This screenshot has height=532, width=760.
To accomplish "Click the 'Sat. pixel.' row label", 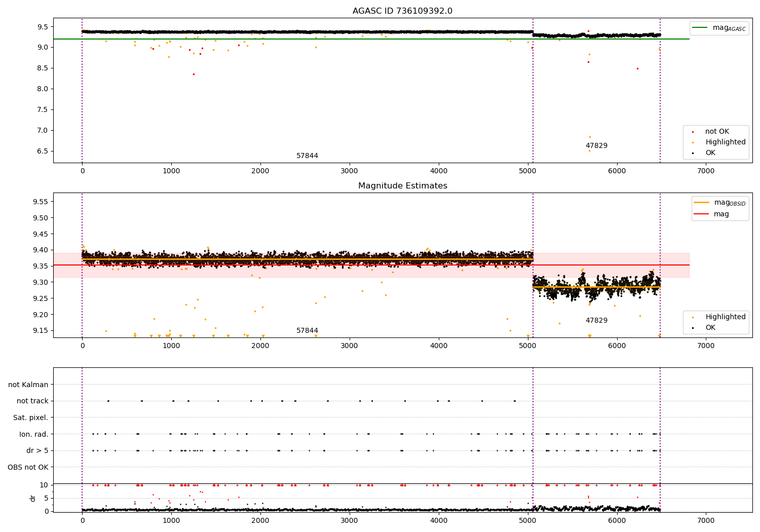I will 31,418.
